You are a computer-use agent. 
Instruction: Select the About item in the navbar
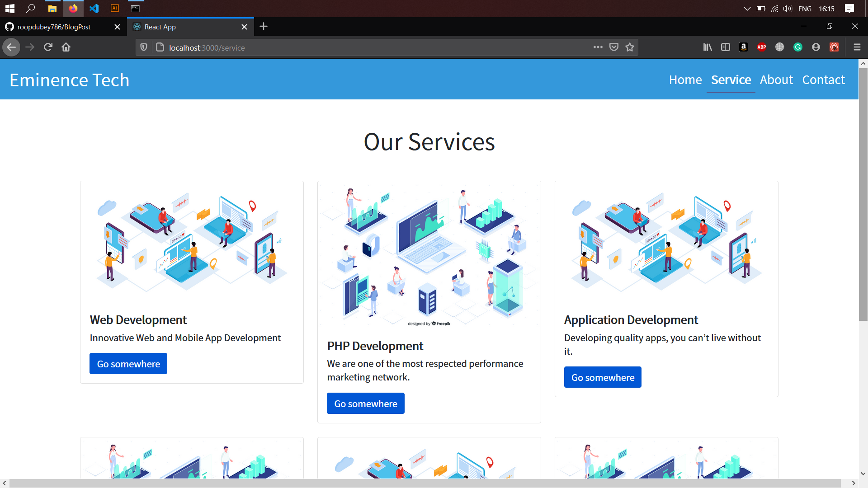click(776, 80)
